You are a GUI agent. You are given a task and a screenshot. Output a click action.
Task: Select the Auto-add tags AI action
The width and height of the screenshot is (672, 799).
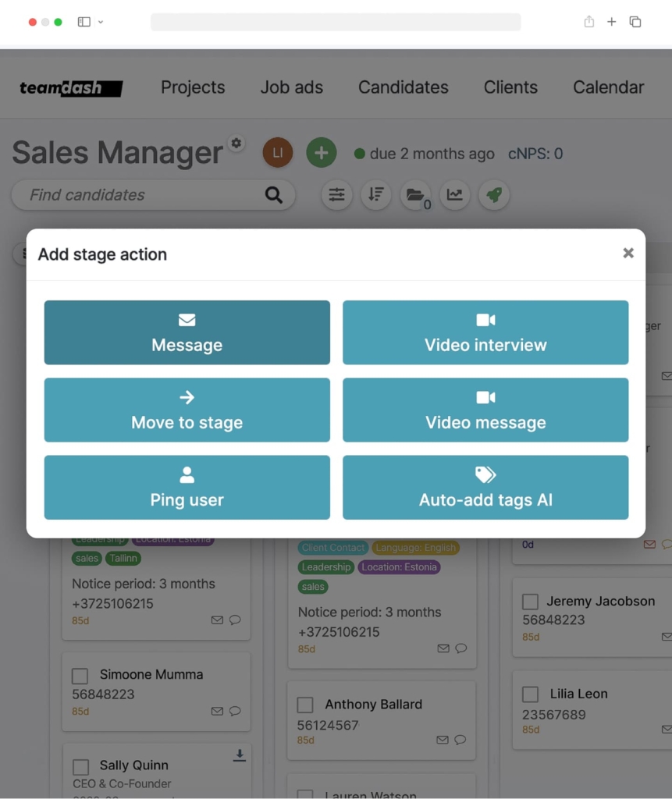485,487
